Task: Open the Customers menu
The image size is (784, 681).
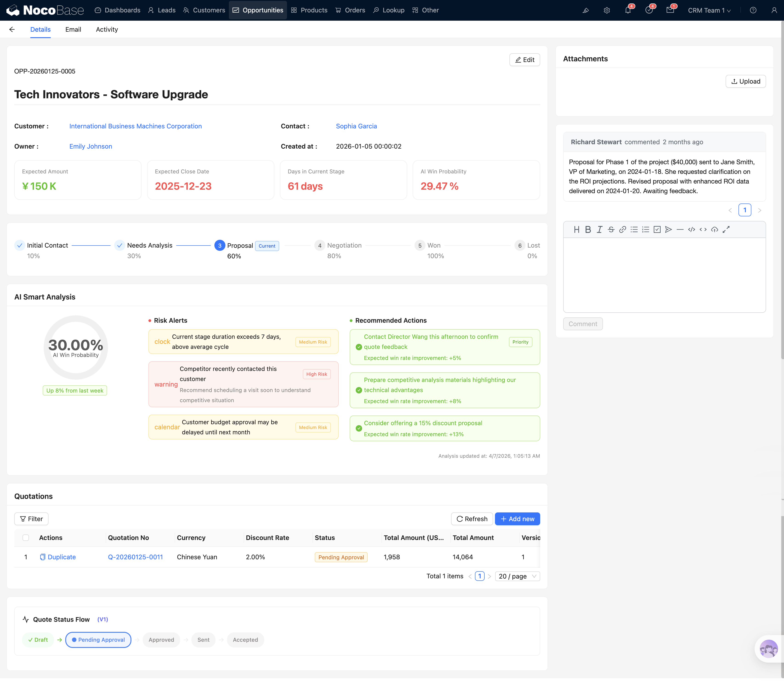Action: [204, 10]
